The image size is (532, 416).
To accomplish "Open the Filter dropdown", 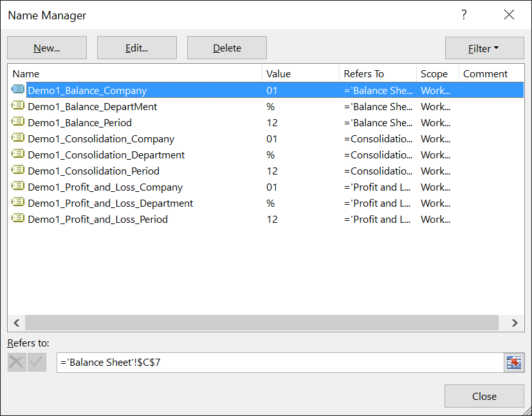I will point(484,48).
